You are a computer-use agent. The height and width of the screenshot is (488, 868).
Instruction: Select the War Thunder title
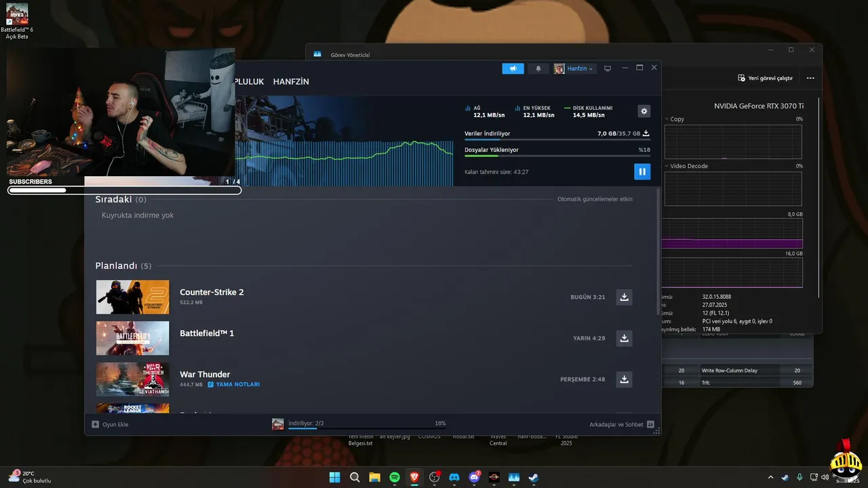point(205,374)
